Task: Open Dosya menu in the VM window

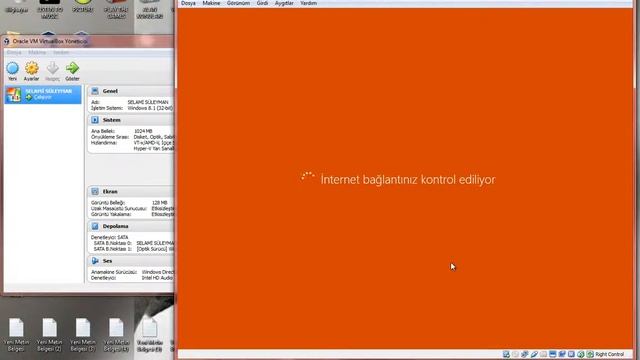Action: point(188,3)
